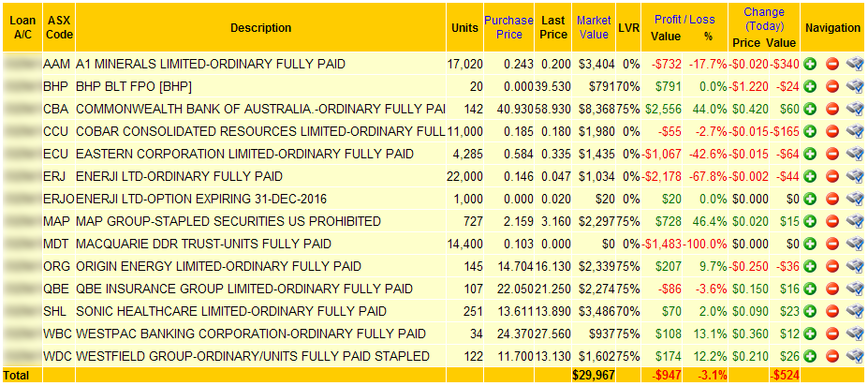Click the green plus icon in the ECU row
Screen dimensions: 868x386
point(811,154)
